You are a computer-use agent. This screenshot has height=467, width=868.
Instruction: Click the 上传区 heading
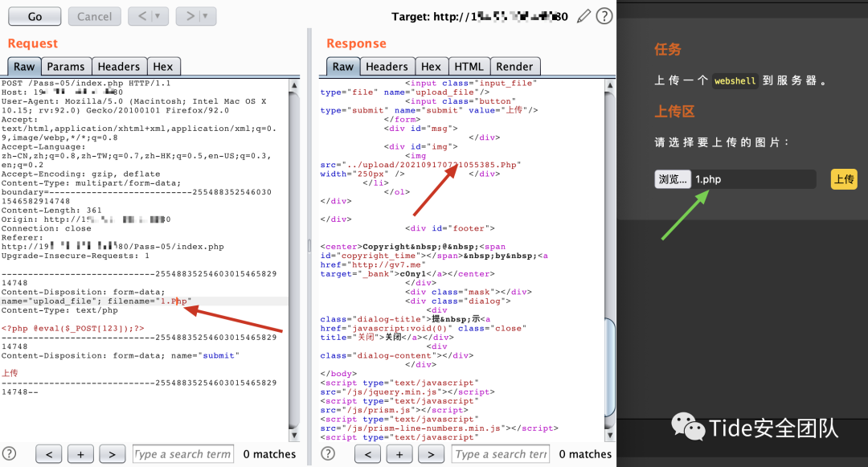click(x=674, y=111)
